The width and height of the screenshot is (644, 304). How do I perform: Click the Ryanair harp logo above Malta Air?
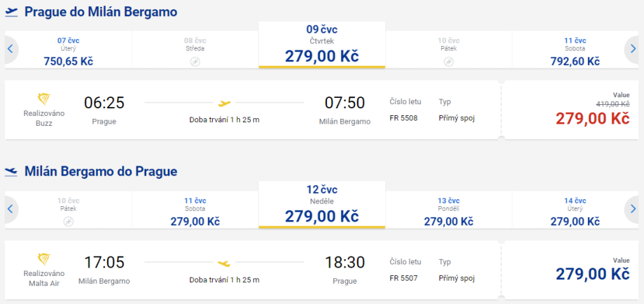click(x=44, y=259)
